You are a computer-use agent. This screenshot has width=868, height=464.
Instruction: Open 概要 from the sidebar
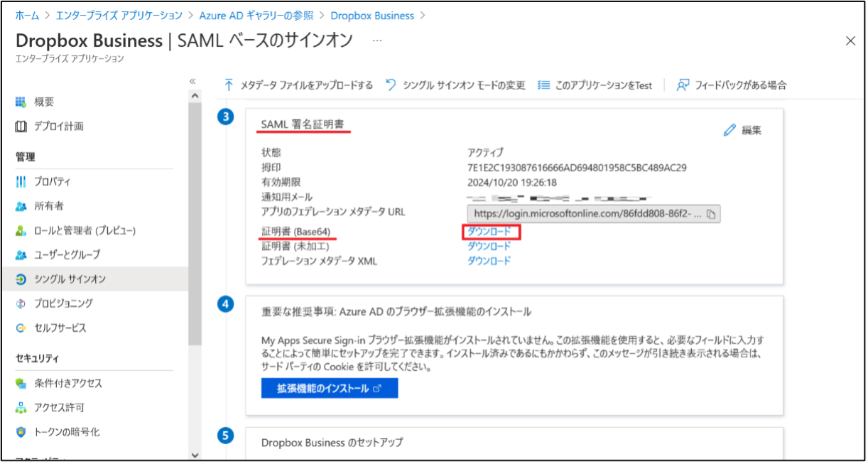tap(44, 102)
